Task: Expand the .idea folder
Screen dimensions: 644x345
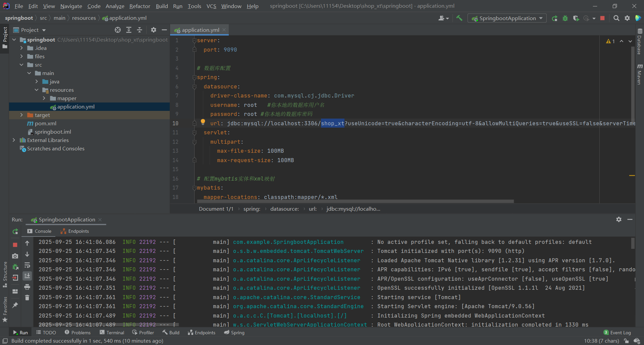Action: (22, 48)
